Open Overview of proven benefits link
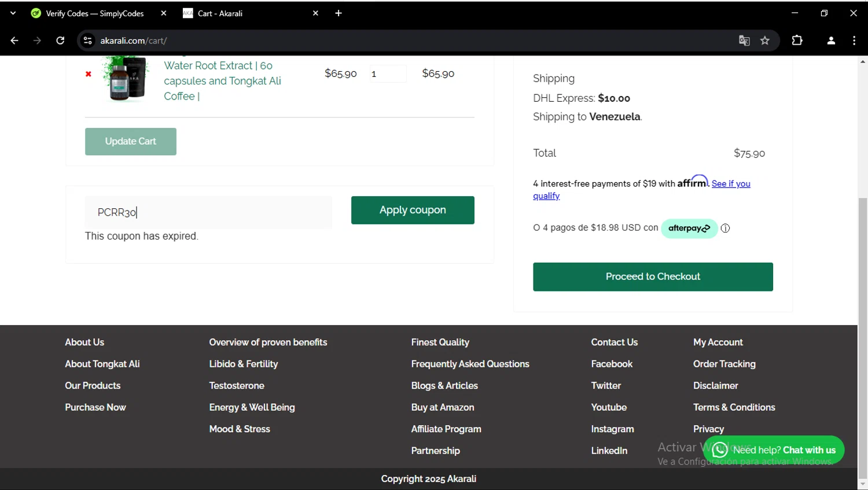This screenshot has width=868, height=490. point(268,342)
